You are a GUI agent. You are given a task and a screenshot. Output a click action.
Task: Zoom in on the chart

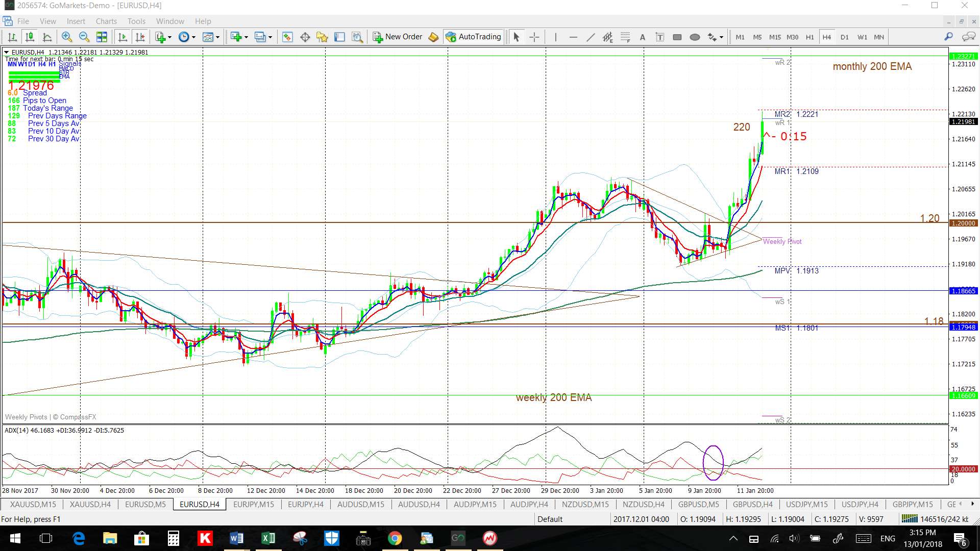click(x=66, y=37)
